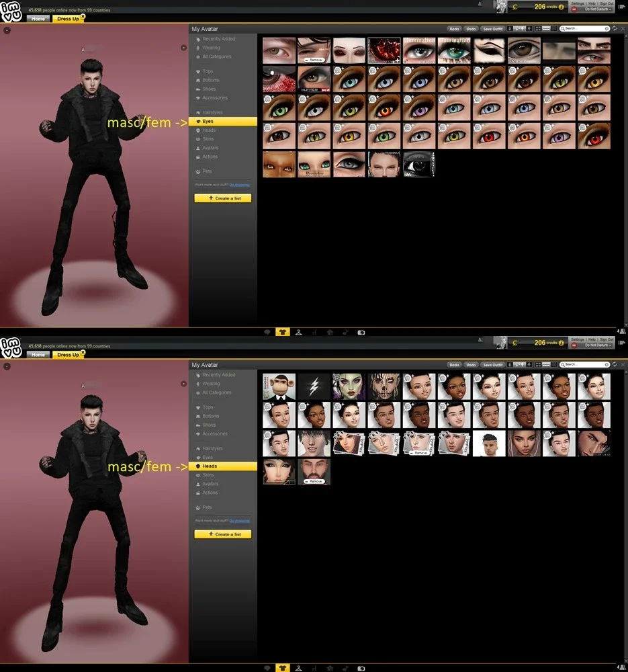Viewport: 628px width, 672px height.
Task: Click Create a list button in top screenshot
Action: tap(223, 198)
